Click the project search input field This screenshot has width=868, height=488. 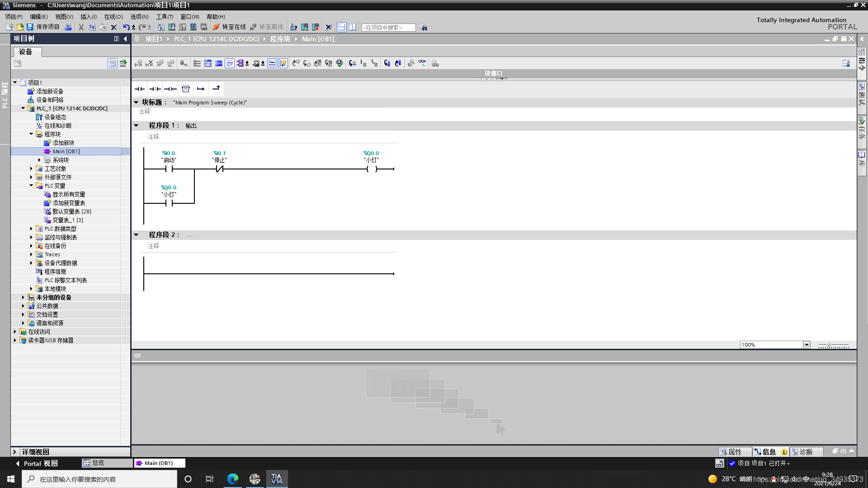point(388,28)
